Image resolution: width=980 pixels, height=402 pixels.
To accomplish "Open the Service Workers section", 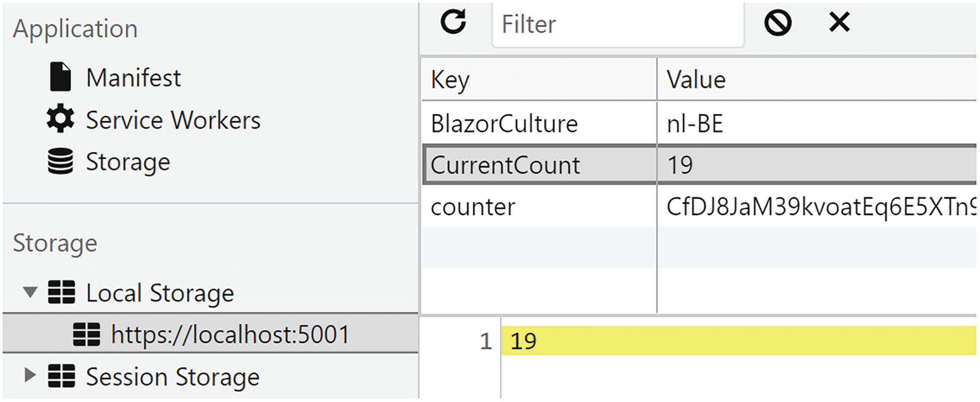I will point(173,120).
